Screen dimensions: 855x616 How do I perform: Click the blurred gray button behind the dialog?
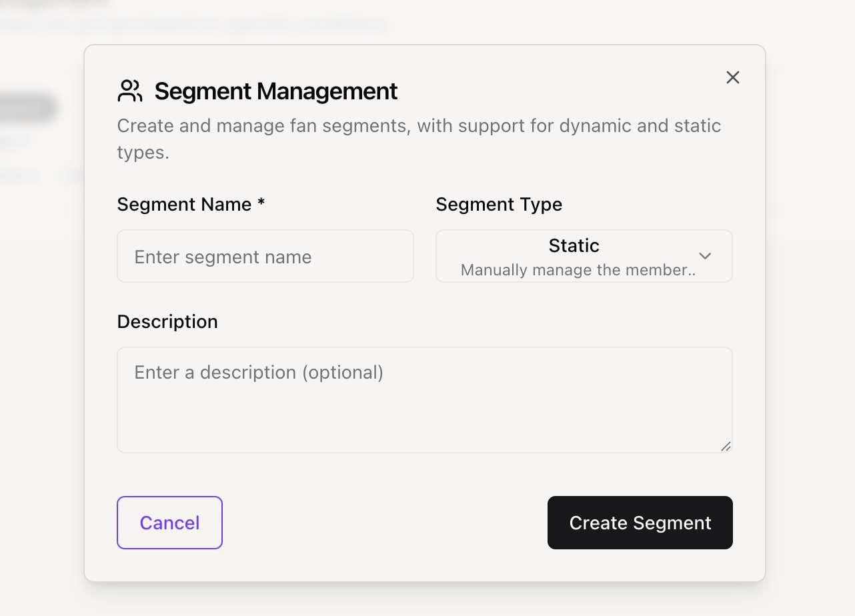point(27,109)
